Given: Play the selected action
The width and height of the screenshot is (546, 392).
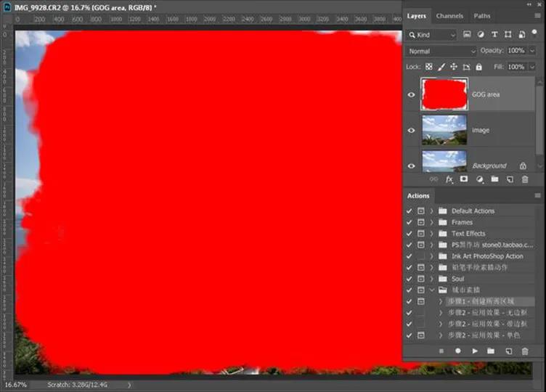Looking at the screenshot, I should click(475, 351).
